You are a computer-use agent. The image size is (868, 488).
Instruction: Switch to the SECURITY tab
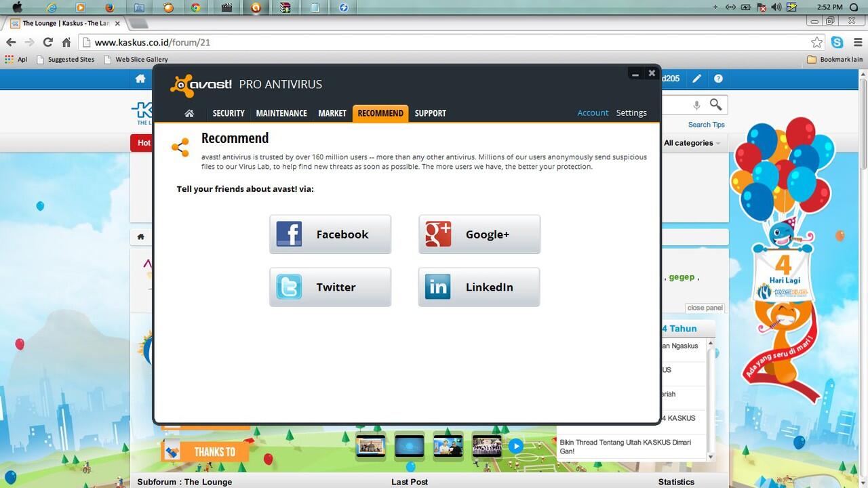click(x=229, y=113)
